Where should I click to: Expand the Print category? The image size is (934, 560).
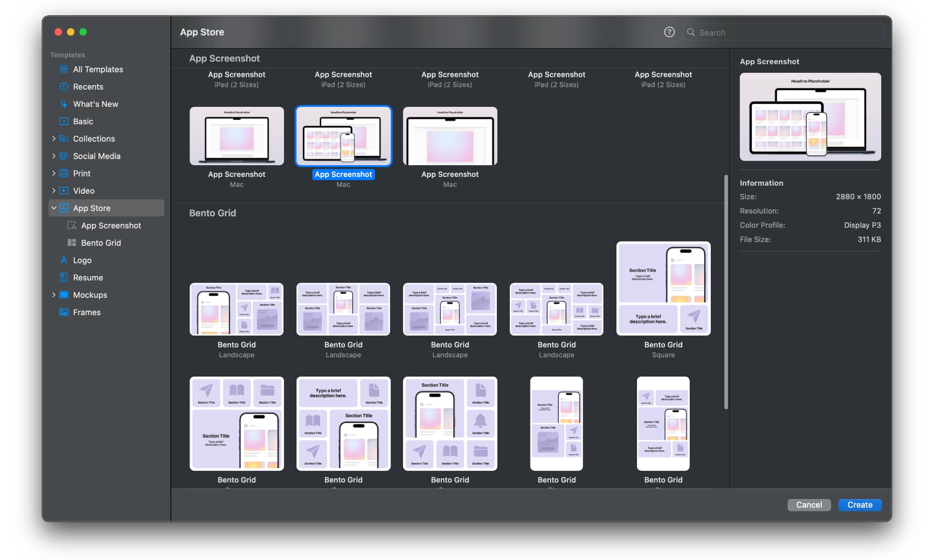coord(54,173)
